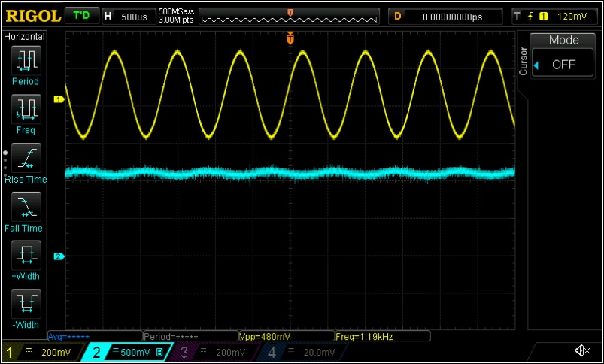
Task: Select the Freq measurement icon
Action: click(x=25, y=109)
